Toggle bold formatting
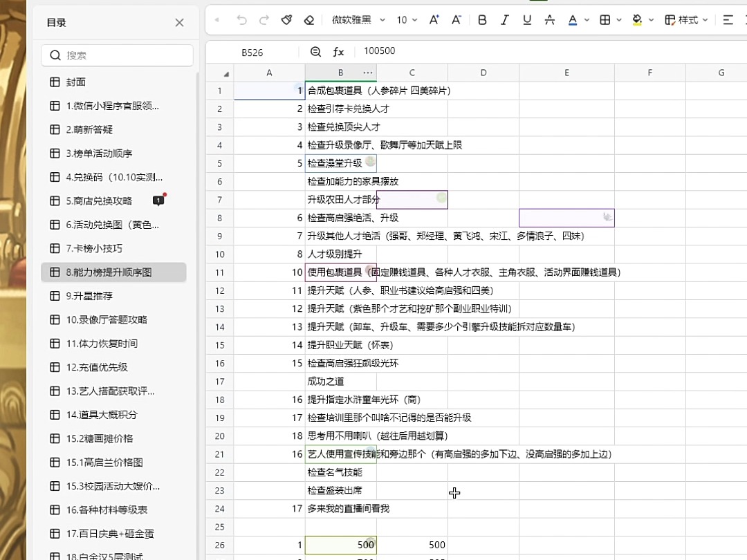The height and width of the screenshot is (560, 747). [x=482, y=20]
